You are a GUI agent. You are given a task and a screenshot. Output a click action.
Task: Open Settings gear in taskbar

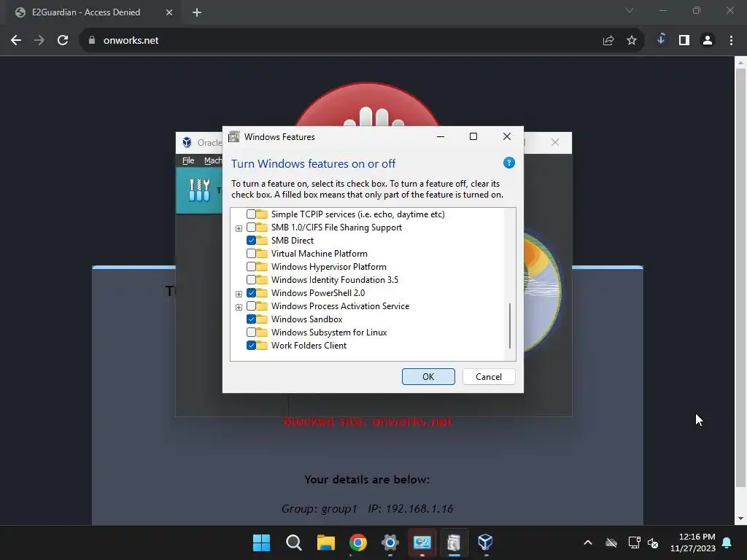pyautogui.click(x=390, y=542)
